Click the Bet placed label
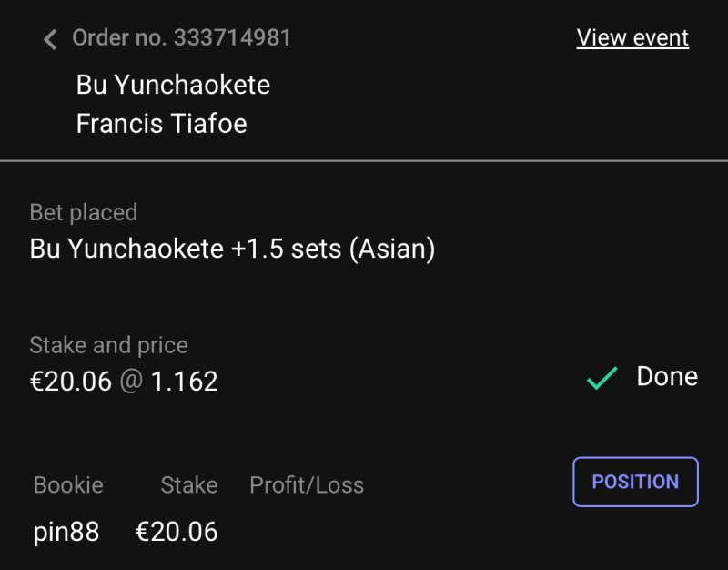Viewport: 728px width, 570px height. click(x=84, y=212)
